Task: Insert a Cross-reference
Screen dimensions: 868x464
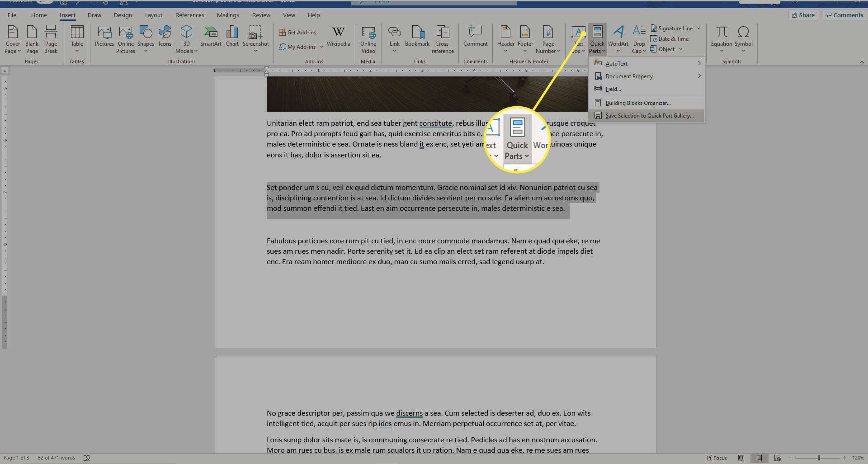Action: tap(443, 40)
